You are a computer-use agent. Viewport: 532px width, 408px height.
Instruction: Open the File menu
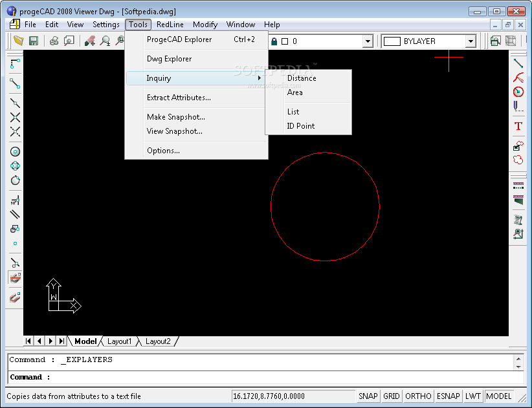[x=30, y=25]
